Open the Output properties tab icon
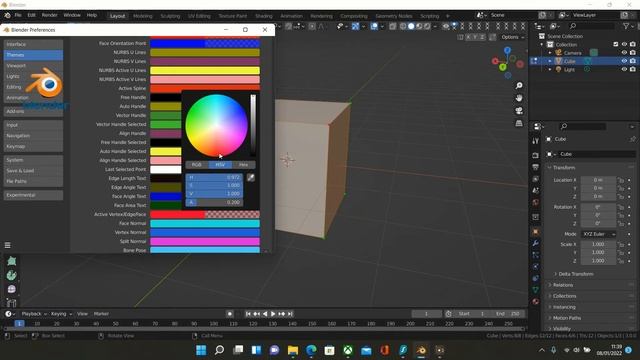Image resolution: width=640 pixels, height=360 pixels. [x=536, y=167]
